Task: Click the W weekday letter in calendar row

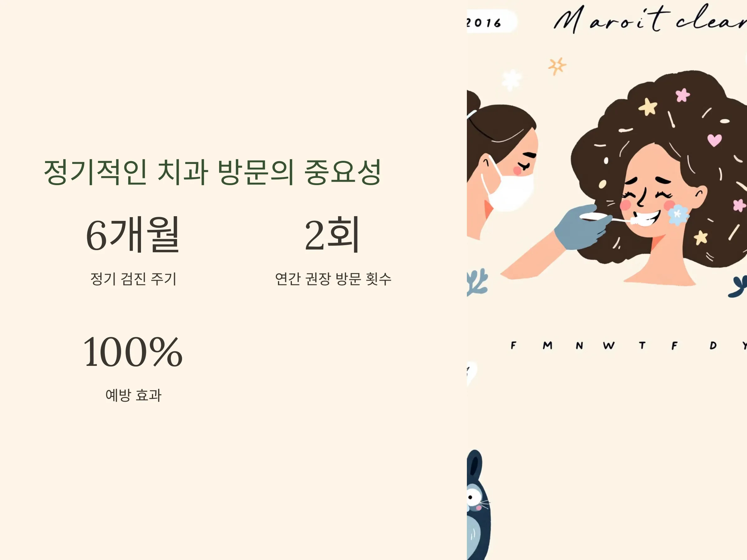Action: pyautogui.click(x=609, y=345)
